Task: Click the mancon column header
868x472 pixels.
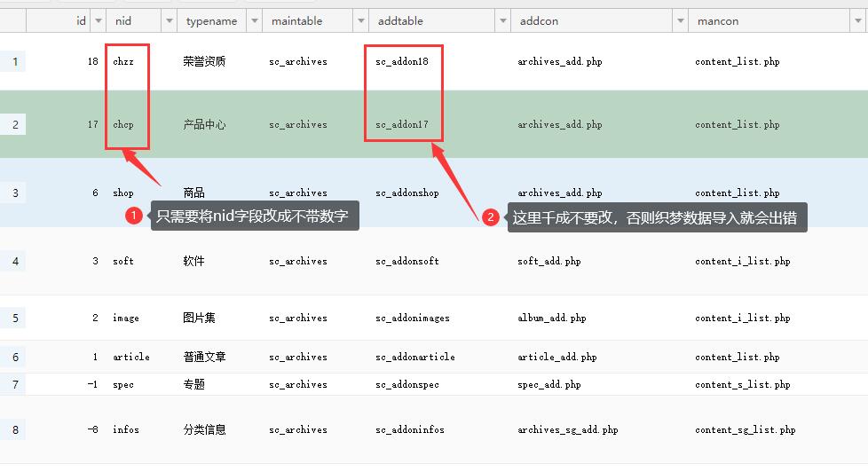Action: tap(717, 21)
